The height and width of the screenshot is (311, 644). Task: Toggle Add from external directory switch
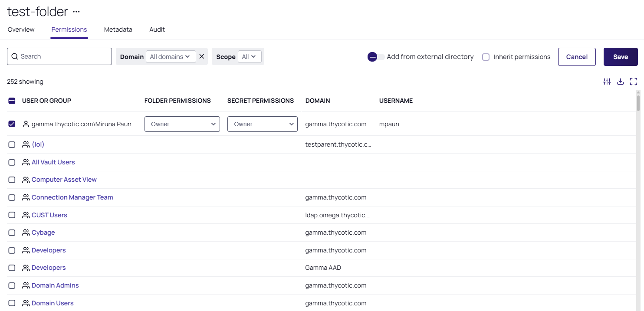(x=376, y=57)
